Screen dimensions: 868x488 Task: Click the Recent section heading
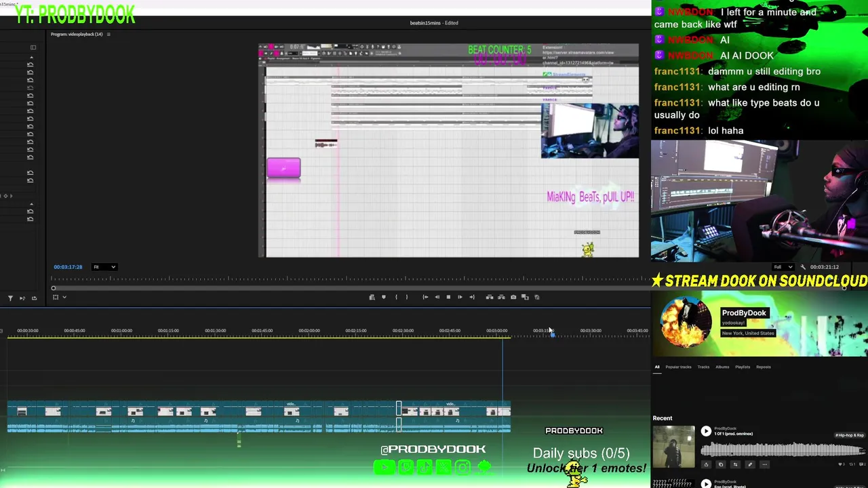(663, 418)
